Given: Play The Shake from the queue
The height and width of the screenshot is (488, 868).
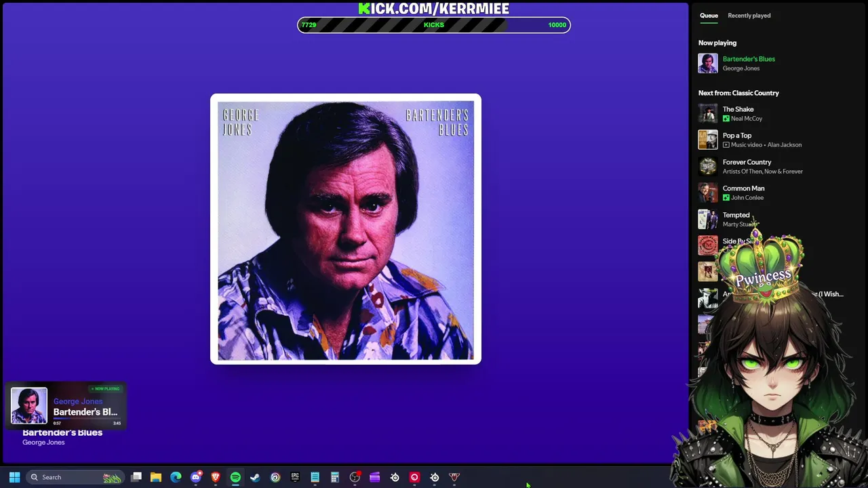Looking at the screenshot, I should click(x=738, y=109).
